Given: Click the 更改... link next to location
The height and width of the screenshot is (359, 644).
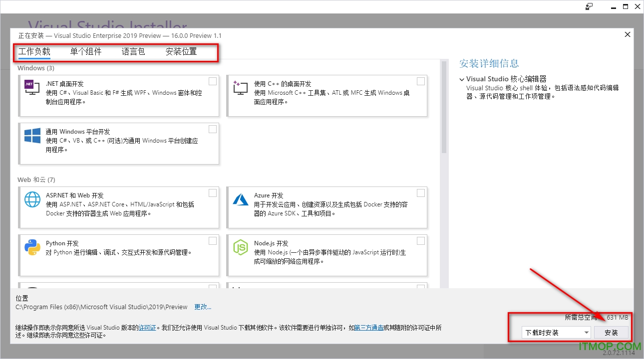Looking at the screenshot, I should (203, 307).
